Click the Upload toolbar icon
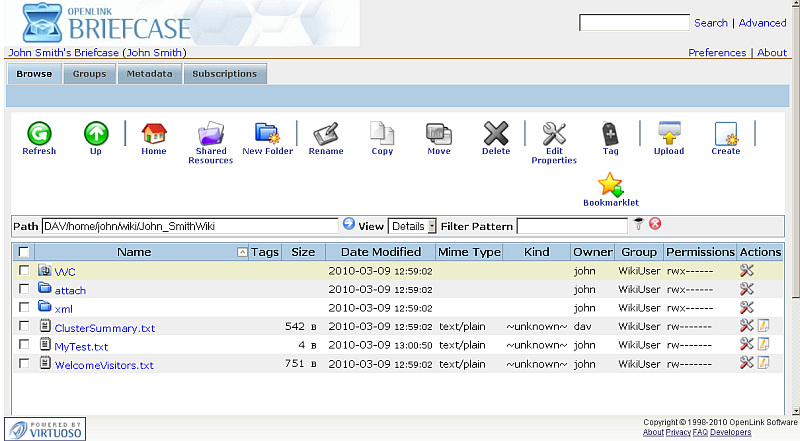The width and height of the screenshot is (800, 441). pos(669,133)
